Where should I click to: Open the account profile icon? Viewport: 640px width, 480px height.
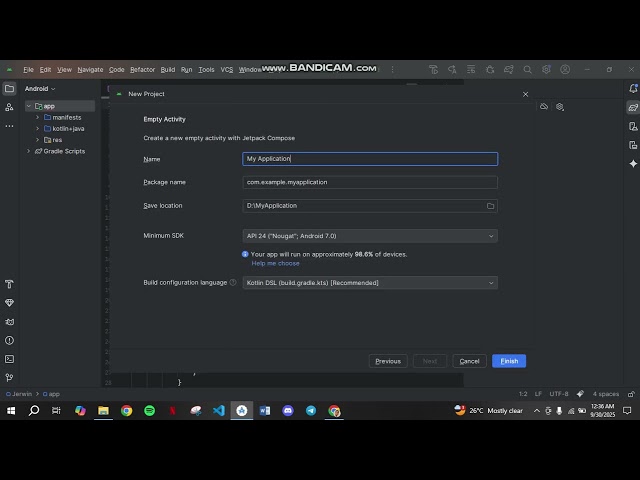click(565, 70)
